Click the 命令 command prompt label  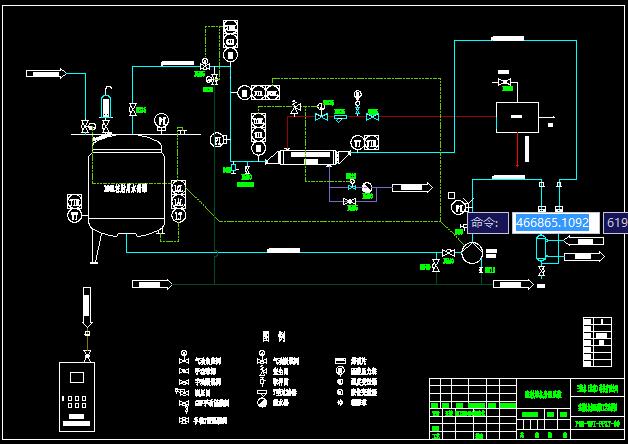[x=488, y=223]
